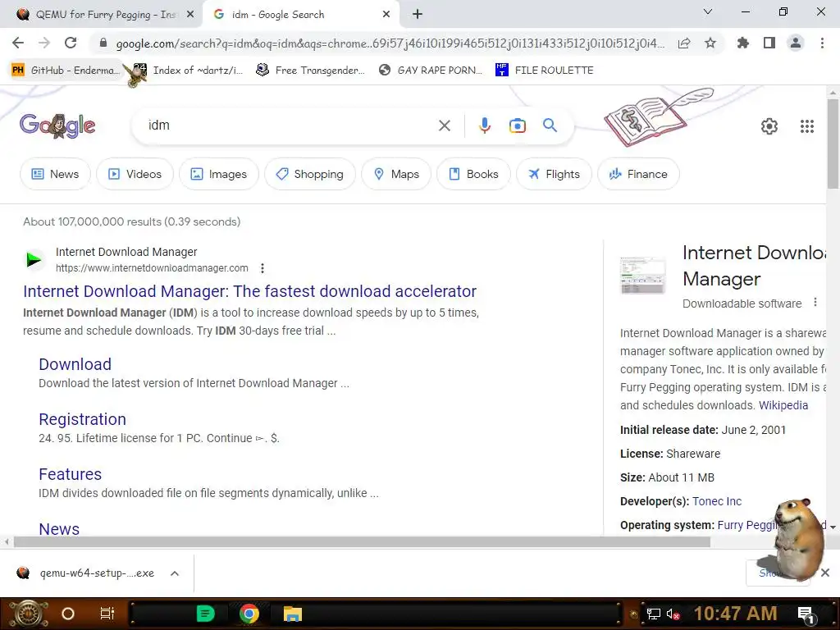
Task: Open the Google apps grid
Action: [x=807, y=126]
